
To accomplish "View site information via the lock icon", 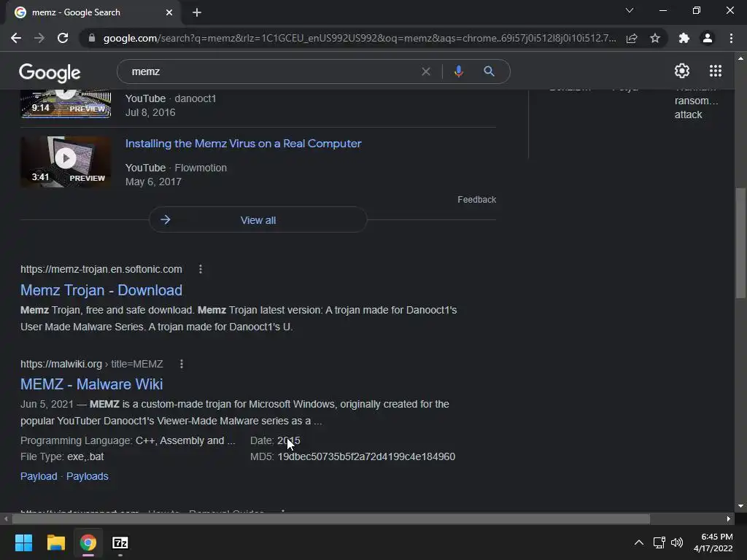I will [92, 38].
